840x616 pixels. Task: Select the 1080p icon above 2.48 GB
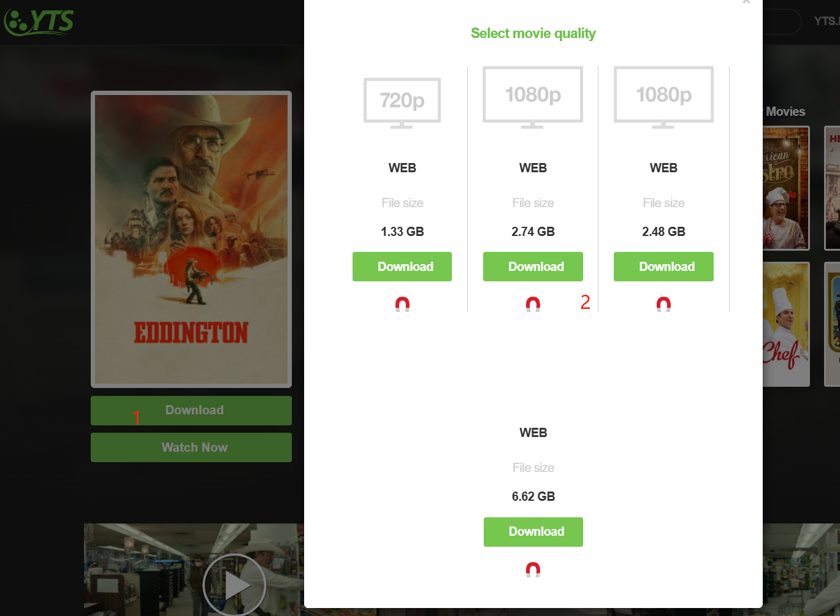[x=663, y=97]
